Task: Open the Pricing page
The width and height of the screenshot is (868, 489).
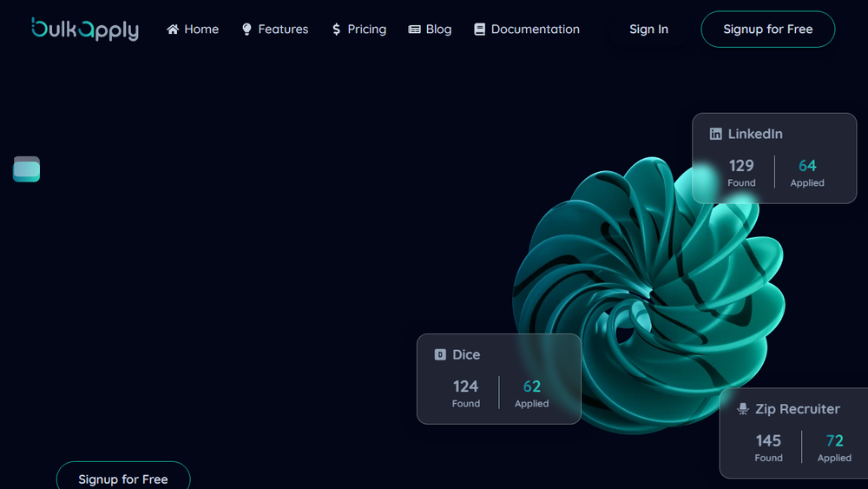Action: coord(358,30)
